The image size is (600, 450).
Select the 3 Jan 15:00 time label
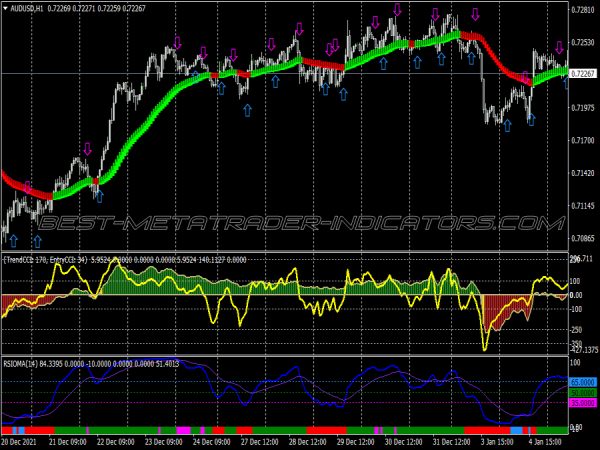495,440
